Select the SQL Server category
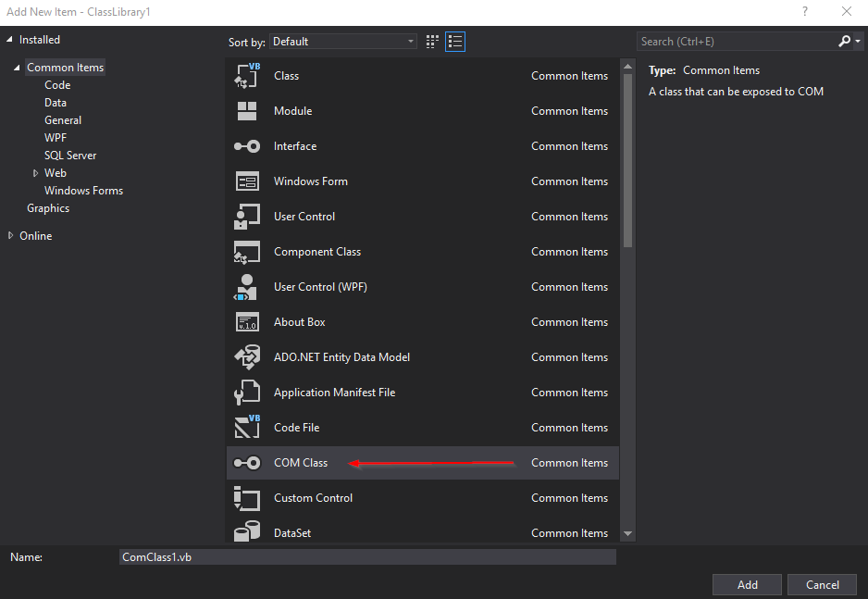Image resolution: width=868 pixels, height=599 pixels. coord(70,156)
